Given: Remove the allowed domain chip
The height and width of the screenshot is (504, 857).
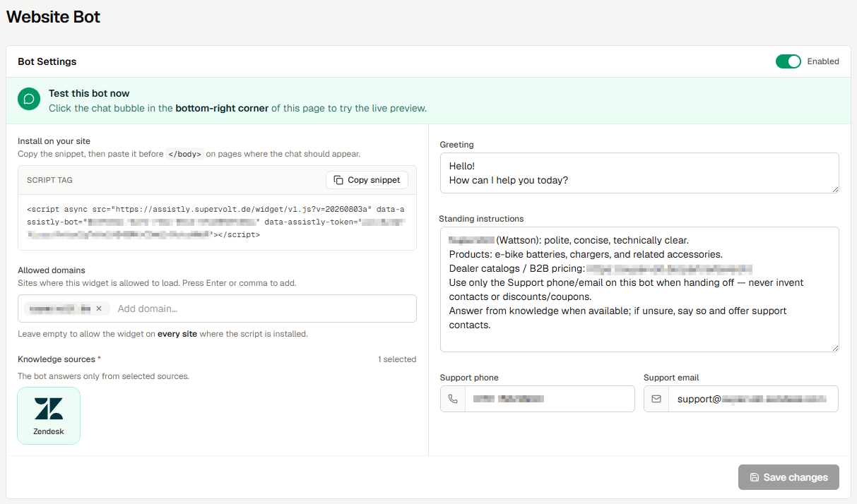Looking at the screenshot, I should [x=99, y=308].
